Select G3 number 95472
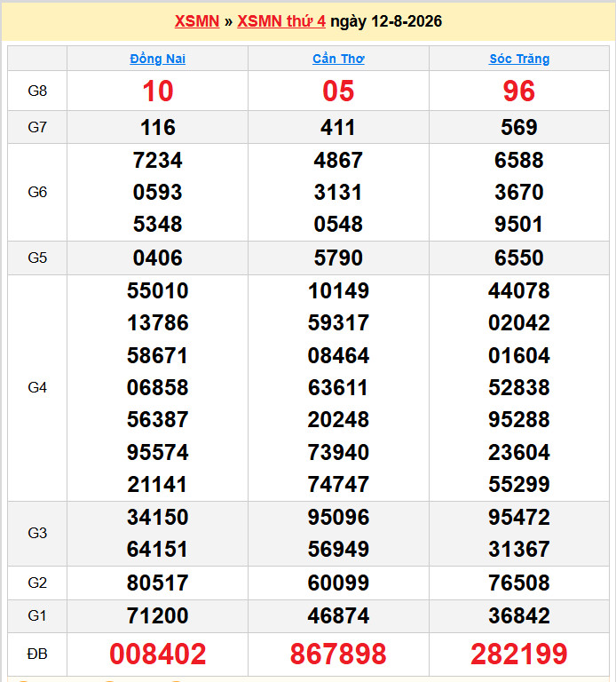The width and height of the screenshot is (616, 682). pyautogui.click(x=519, y=517)
